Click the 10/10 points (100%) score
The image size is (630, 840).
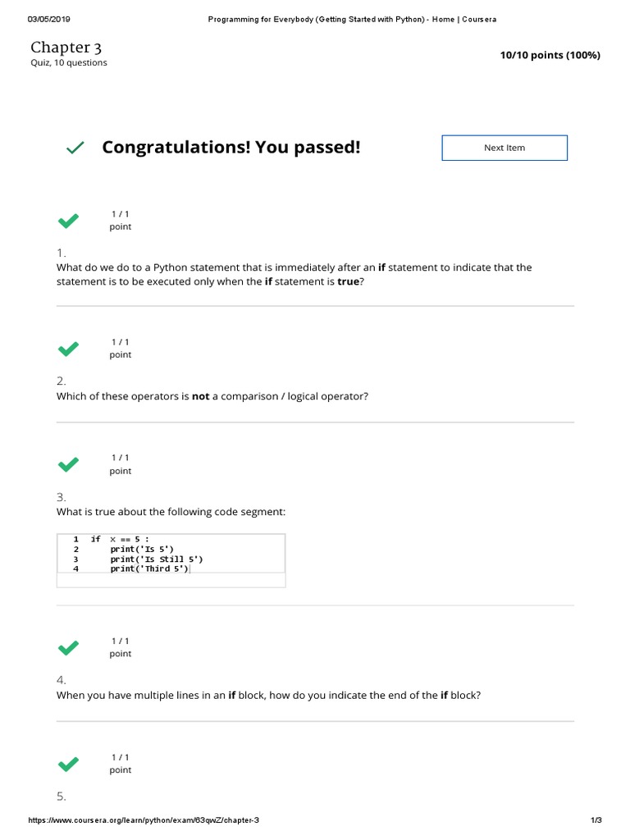[550, 55]
